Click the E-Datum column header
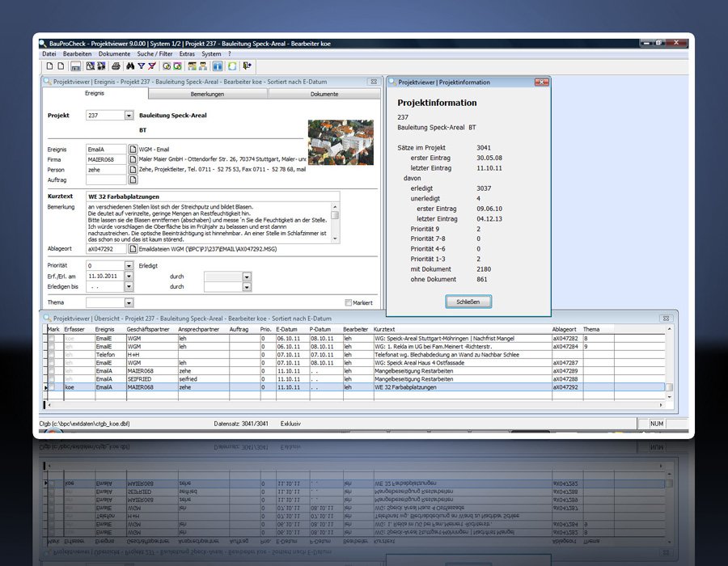The image size is (728, 566). (287, 330)
